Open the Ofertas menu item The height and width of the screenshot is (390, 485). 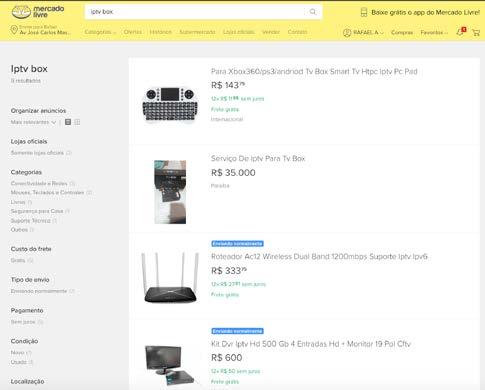click(x=133, y=32)
